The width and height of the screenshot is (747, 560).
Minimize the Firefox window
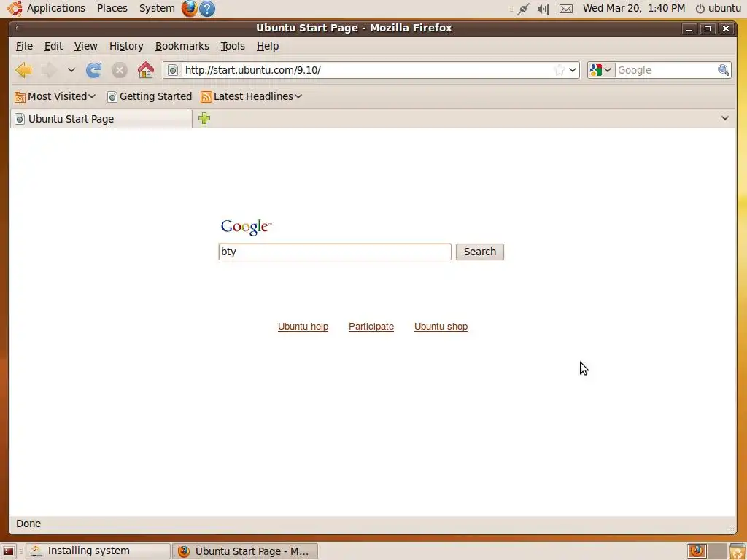tap(689, 28)
